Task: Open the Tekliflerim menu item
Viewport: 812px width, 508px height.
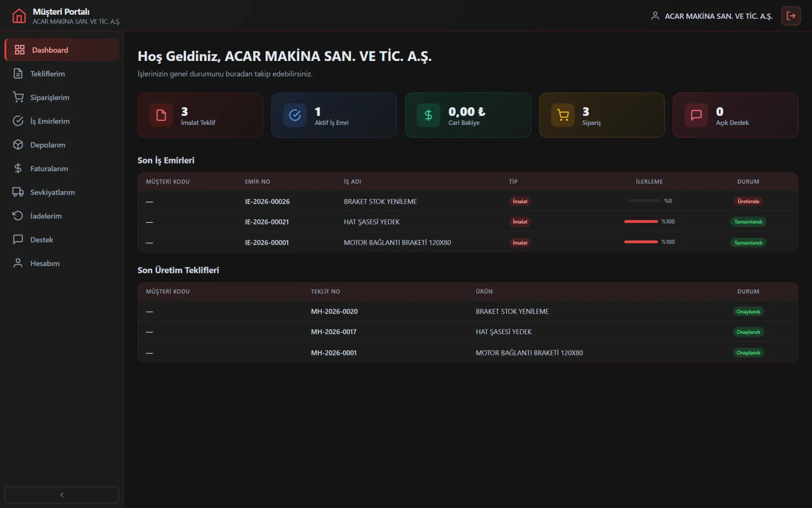Action: coord(61,74)
